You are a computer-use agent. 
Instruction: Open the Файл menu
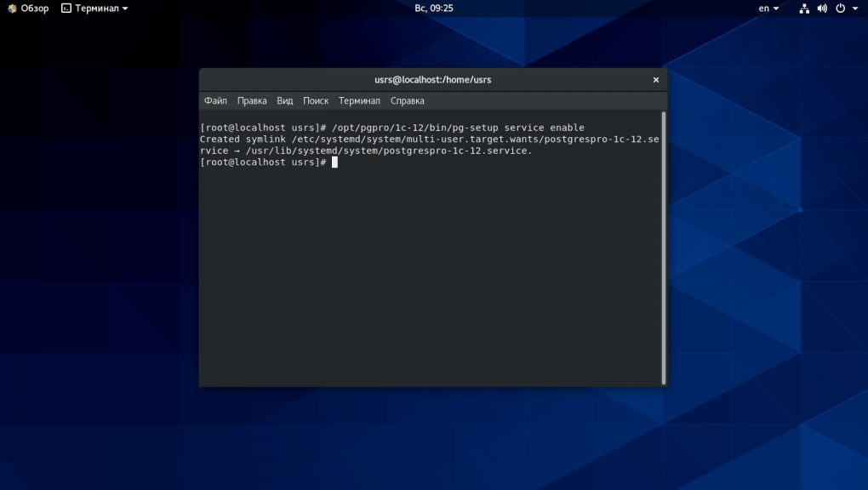(215, 100)
